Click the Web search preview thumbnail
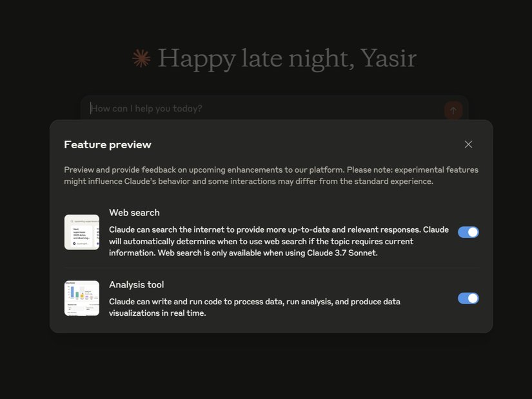 [82, 232]
